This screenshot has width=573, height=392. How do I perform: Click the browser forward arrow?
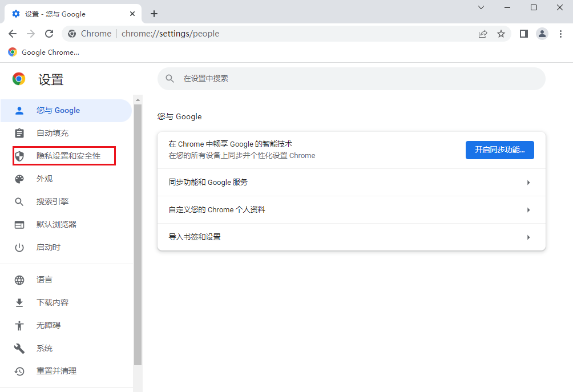(31, 34)
